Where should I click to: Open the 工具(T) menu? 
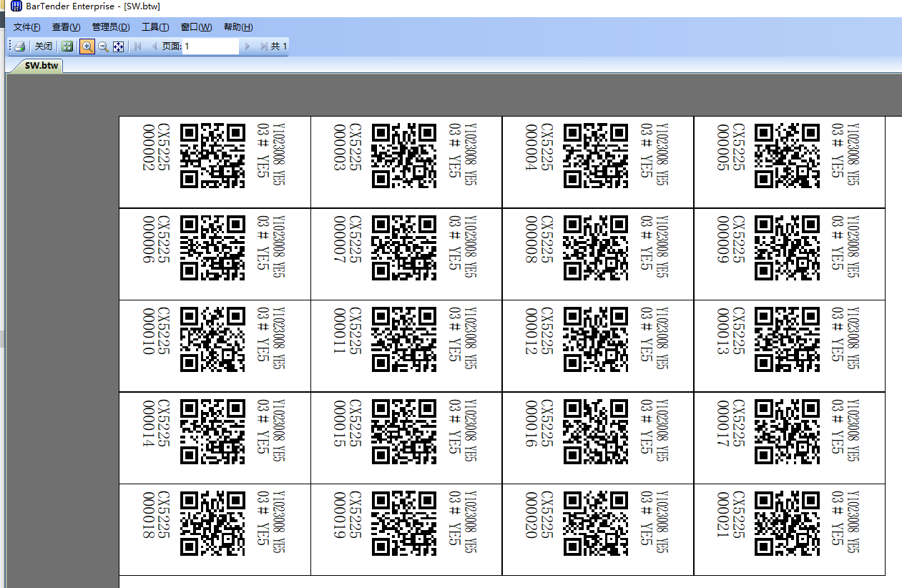pos(155,27)
